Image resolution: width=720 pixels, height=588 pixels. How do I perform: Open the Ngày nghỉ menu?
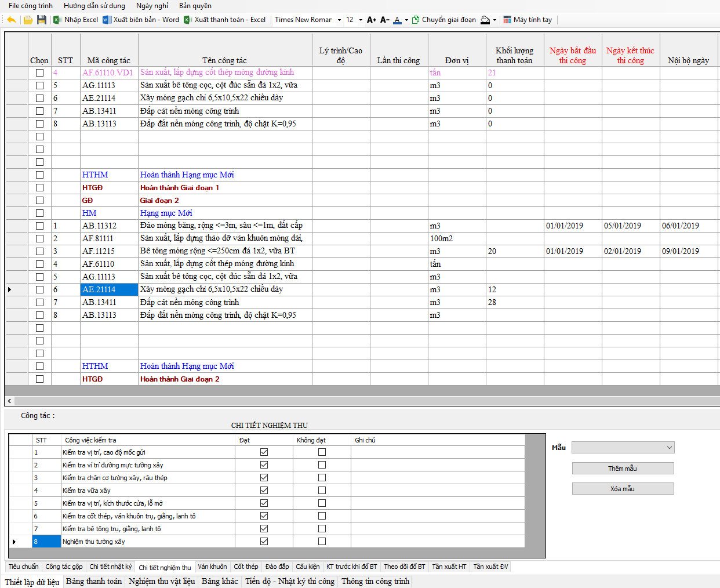152,6
